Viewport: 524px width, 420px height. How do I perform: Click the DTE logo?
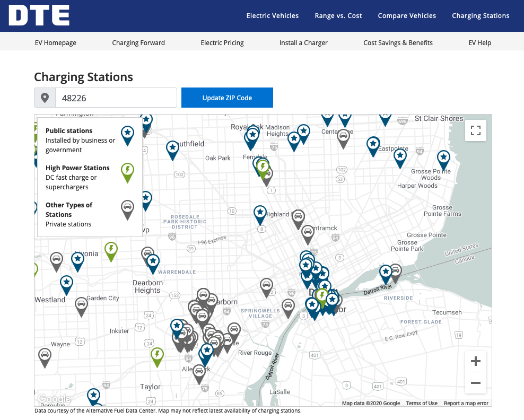coord(39,15)
